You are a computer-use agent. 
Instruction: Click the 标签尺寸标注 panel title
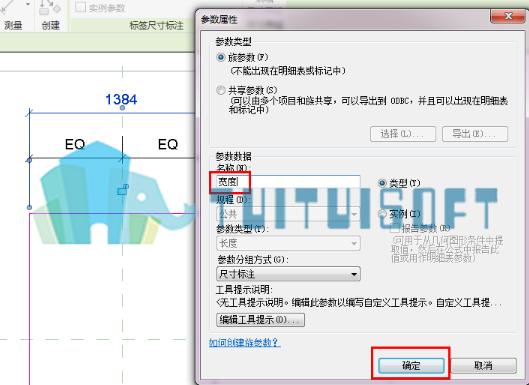(157, 25)
